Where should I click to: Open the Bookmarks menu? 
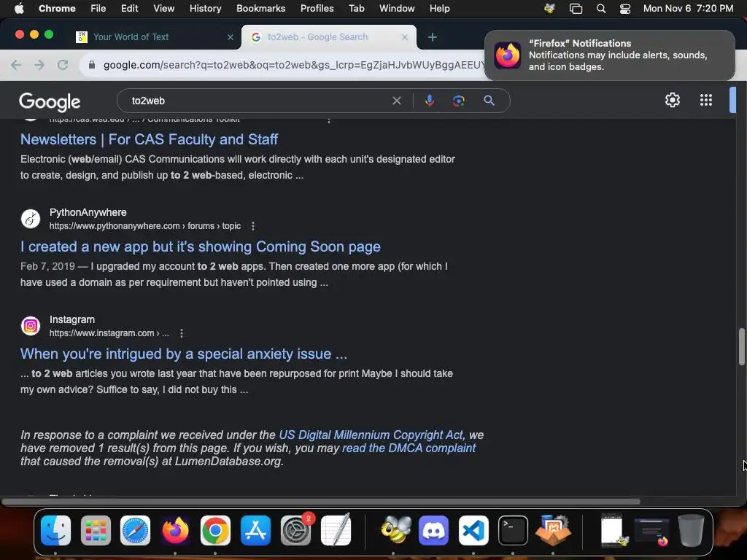tap(260, 8)
